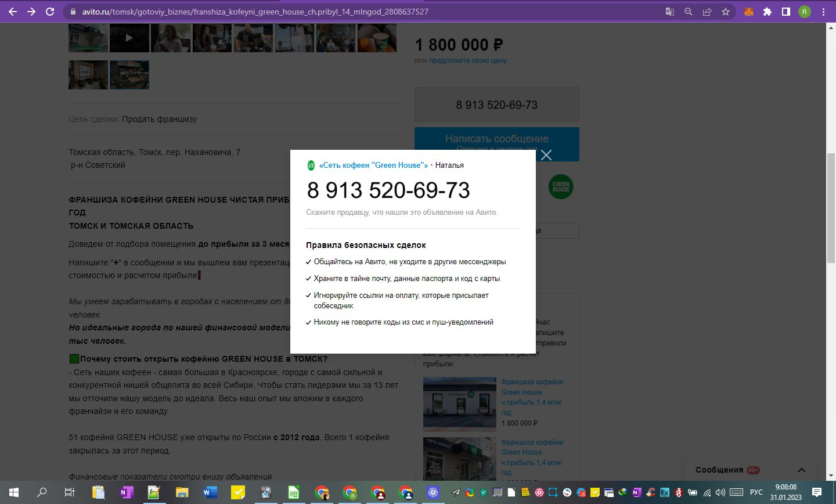Open File Explorer from taskbar
Viewport: 836px width, 504px height.
[x=182, y=492]
